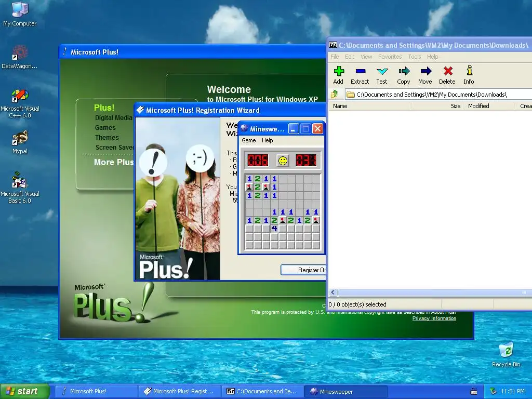Click the More Plus! link

(114, 162)
